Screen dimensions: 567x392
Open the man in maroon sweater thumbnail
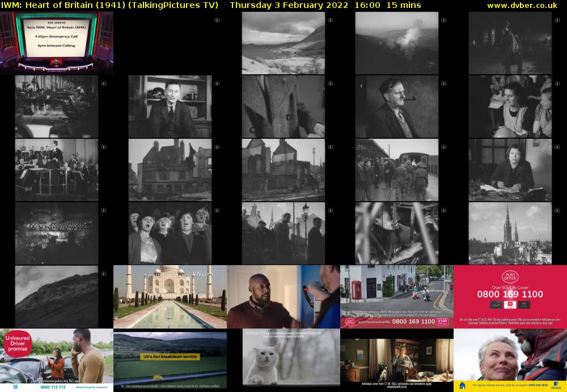click(283, 297)
